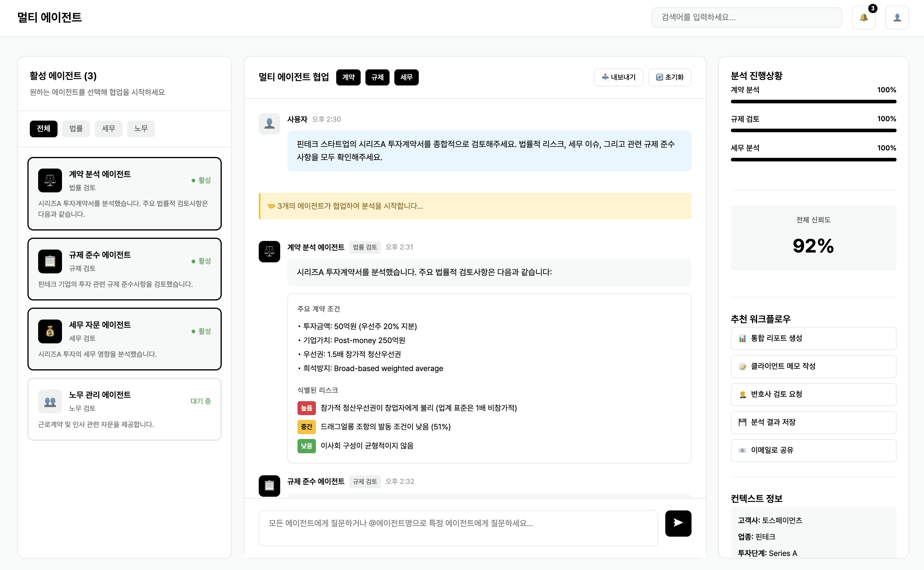The image size is (924, 570).
Task: Open the user profile icon
Action: point(897,18)
